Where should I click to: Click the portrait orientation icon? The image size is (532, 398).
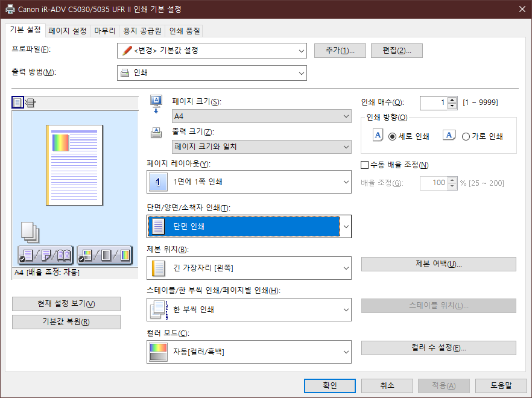tap(378, 136)
